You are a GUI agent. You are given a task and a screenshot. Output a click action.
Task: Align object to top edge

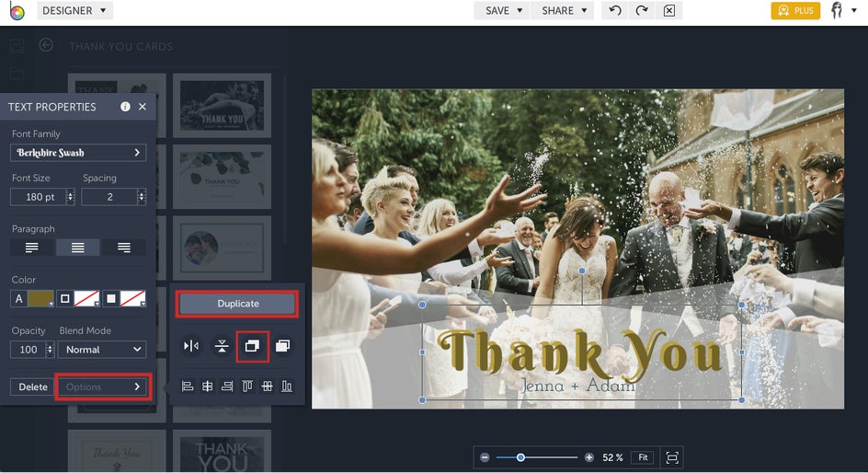[x=247, y=386]
